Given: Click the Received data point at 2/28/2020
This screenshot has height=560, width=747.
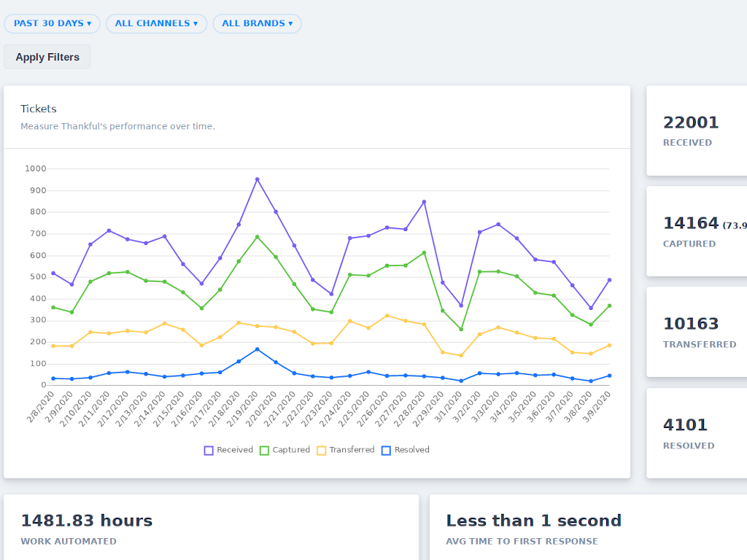Looking at the screenshot, I should point(424,202).
